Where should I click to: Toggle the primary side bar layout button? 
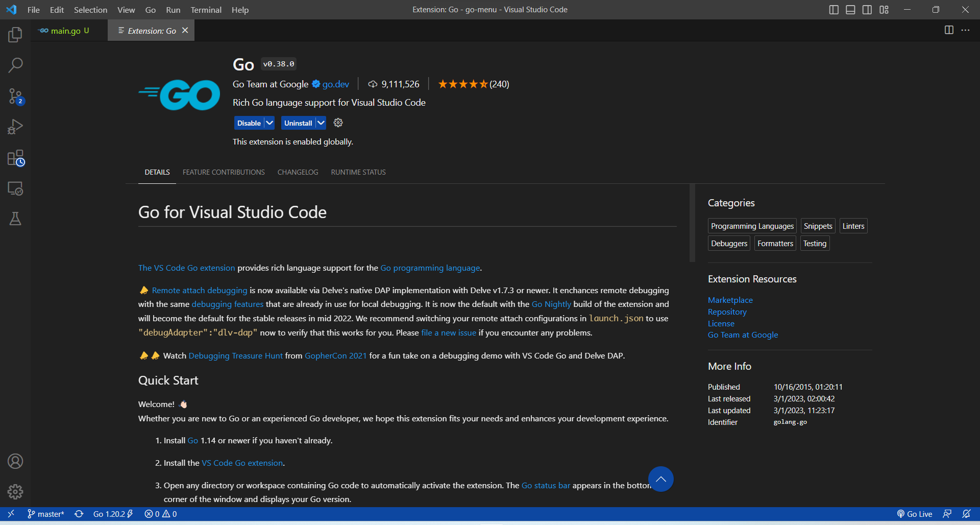click(x=834, y=10)
